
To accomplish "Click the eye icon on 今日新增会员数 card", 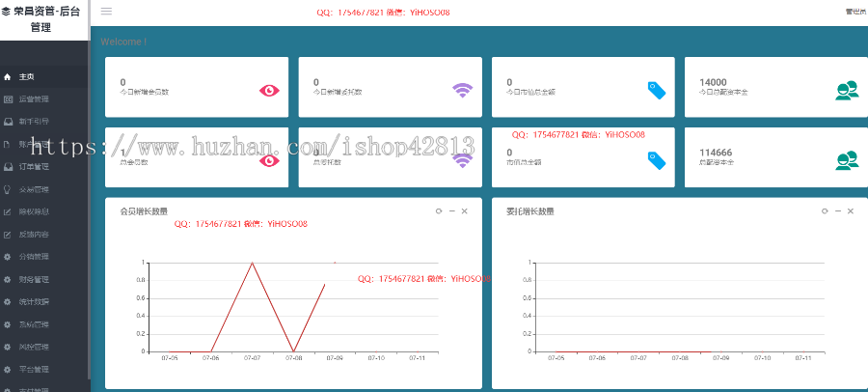I will [269, 91].
